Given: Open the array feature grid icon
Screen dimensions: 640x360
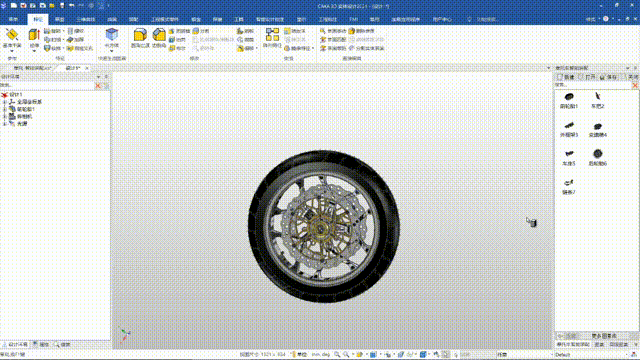Looking at the screenshot, I should 272,35.
